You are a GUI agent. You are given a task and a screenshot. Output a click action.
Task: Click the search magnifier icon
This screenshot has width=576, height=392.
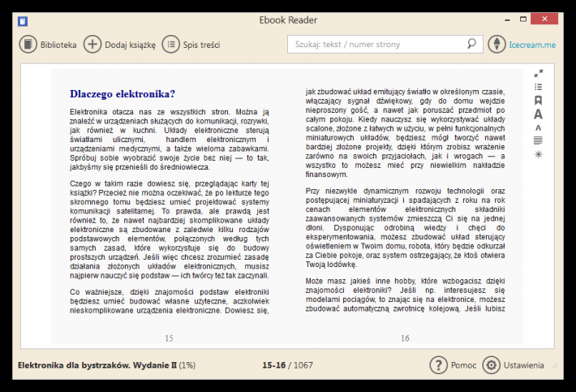point(471,44)
